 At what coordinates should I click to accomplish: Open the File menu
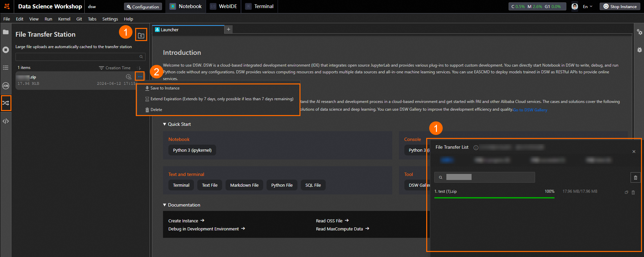(x=7, y=19)
